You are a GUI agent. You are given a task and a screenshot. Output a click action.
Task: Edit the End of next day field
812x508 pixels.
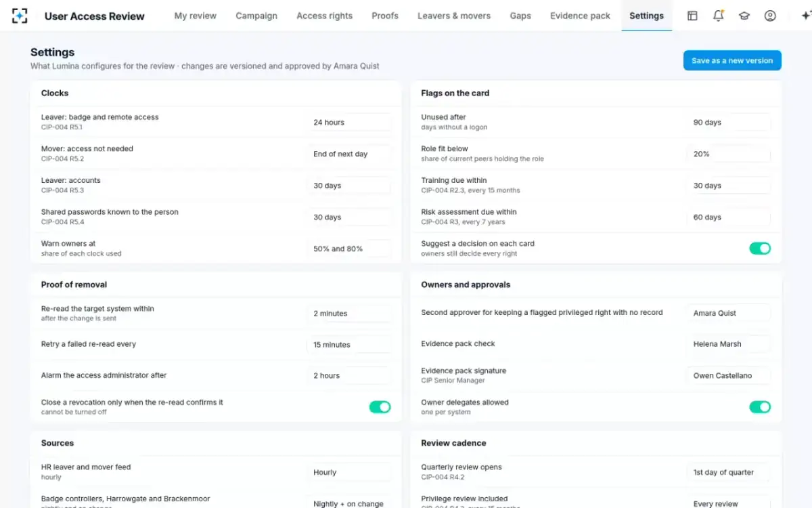point(349,154)
